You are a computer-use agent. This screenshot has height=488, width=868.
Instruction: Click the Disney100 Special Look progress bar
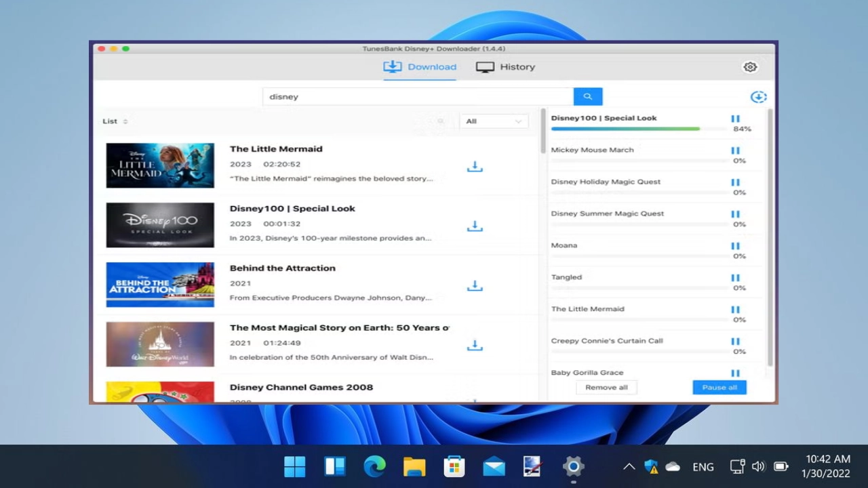[x=639, y=129]
